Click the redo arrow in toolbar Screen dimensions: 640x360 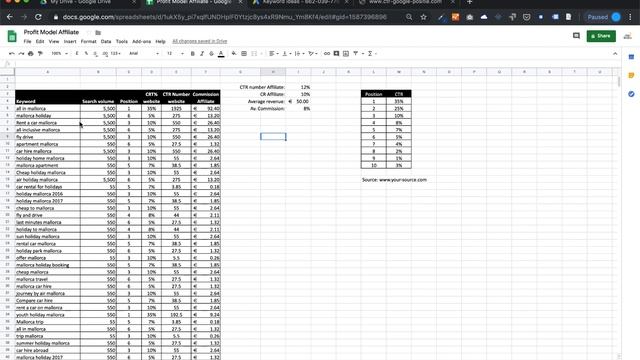tap(21, 53)
